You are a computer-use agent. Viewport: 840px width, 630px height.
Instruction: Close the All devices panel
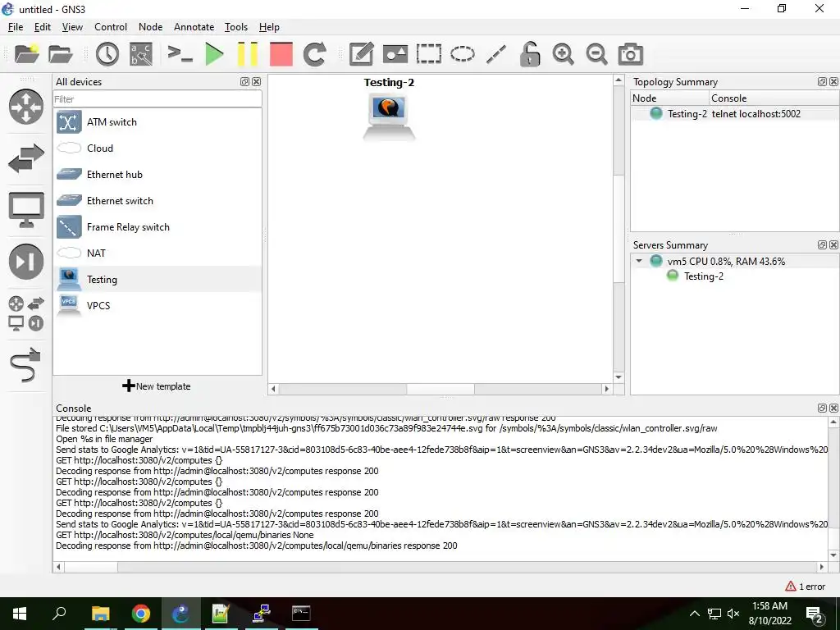coord(257,81)
